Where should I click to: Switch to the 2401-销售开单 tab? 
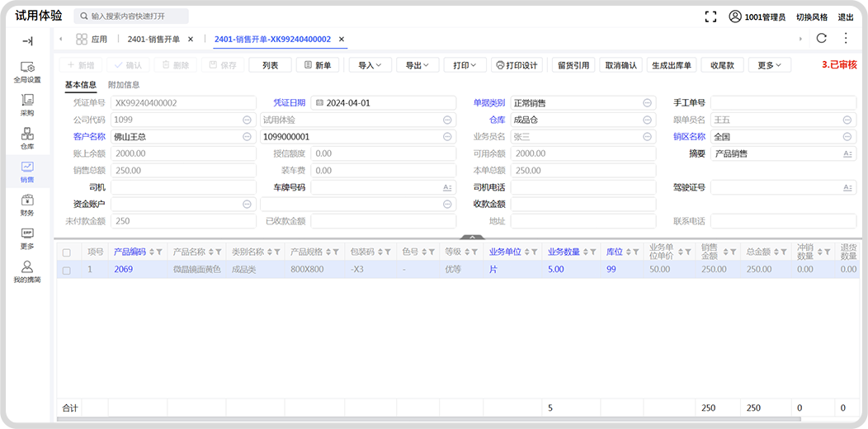coord(153,40)
